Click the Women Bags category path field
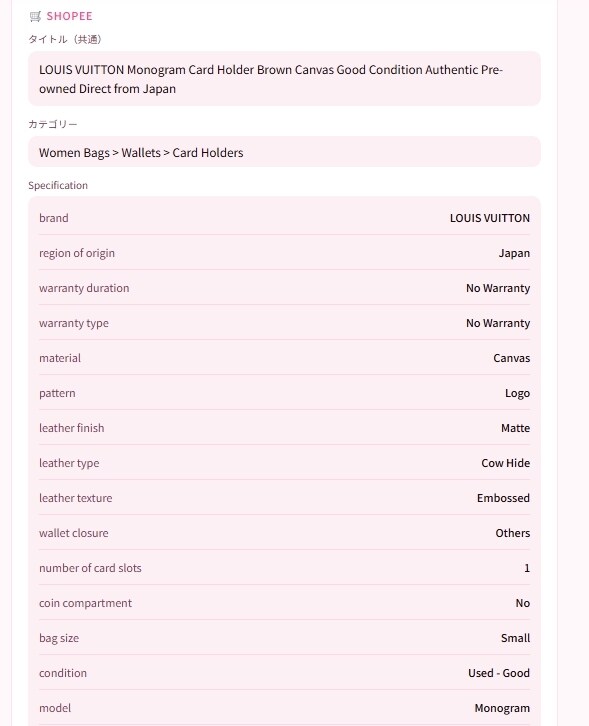Image resolution: width=589 pixels, height=726 pixels. pos(284,152)
